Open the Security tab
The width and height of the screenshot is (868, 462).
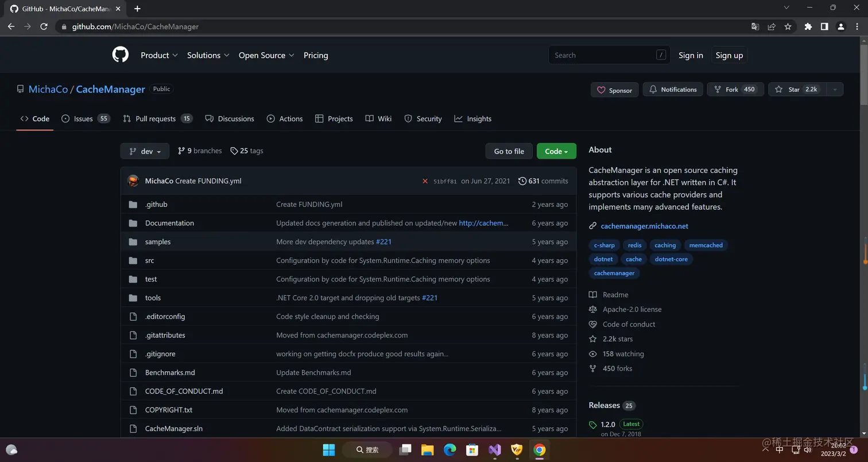(x=423, y=118)
